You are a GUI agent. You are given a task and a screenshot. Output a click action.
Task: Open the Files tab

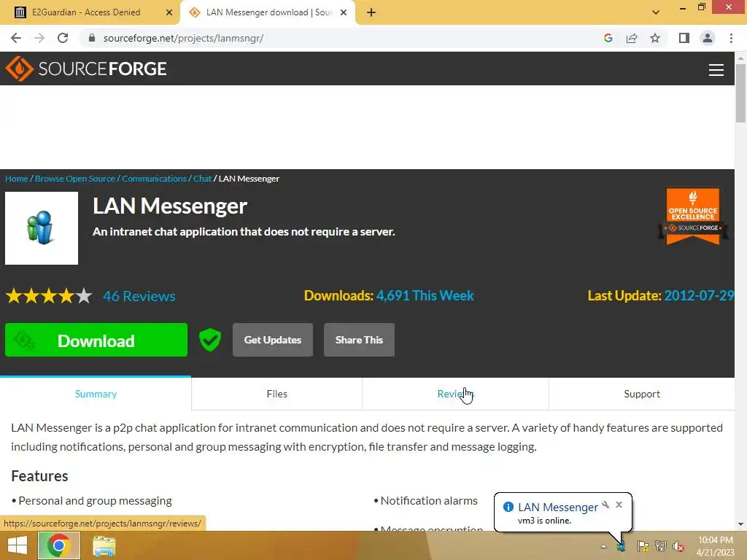276,394
